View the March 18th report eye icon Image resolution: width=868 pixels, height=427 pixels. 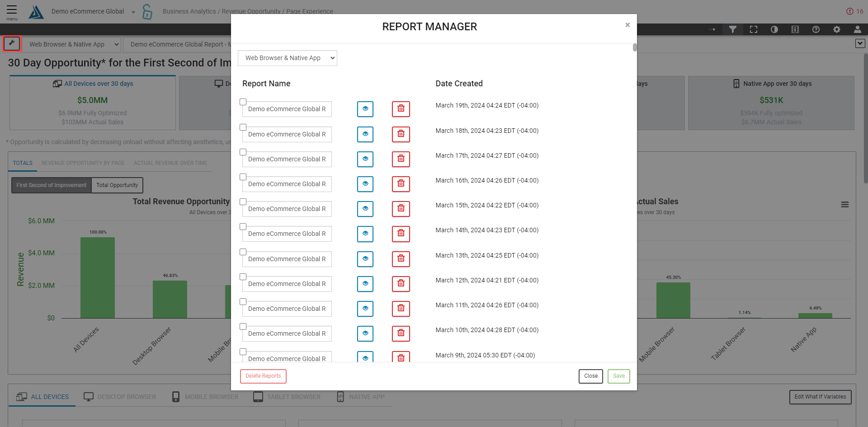(365, 134)
